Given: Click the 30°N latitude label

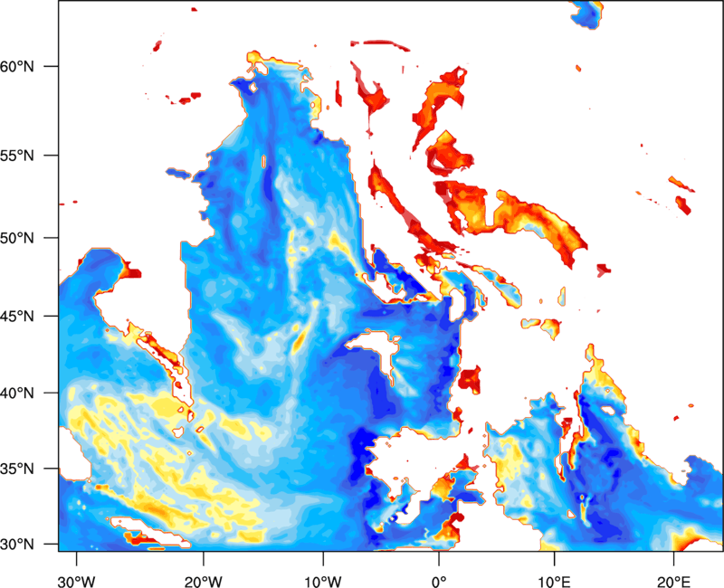Looking at the screenshot, I should pos(17,545).
